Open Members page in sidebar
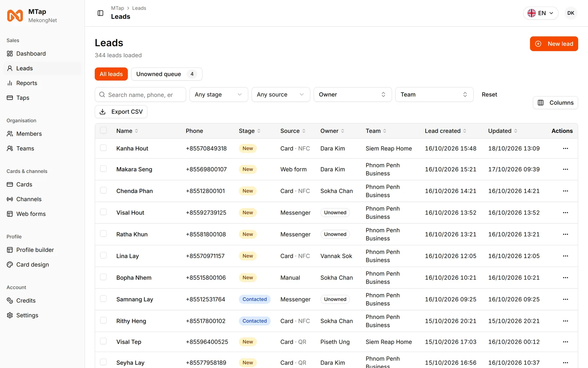This screenshot has height=368, width=588. [x=42, y=134]
